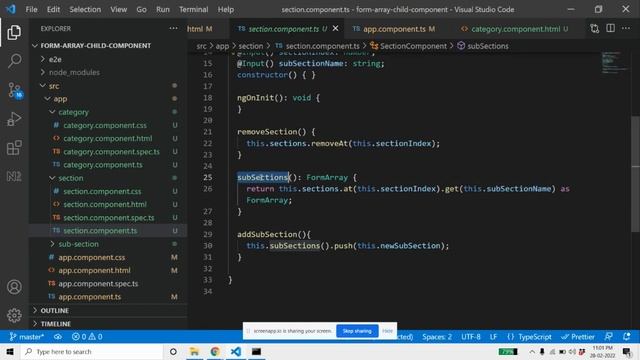Viewport: 640px width, 360px height.
Task: Click the taskbar search box
Action: (92, 351)
